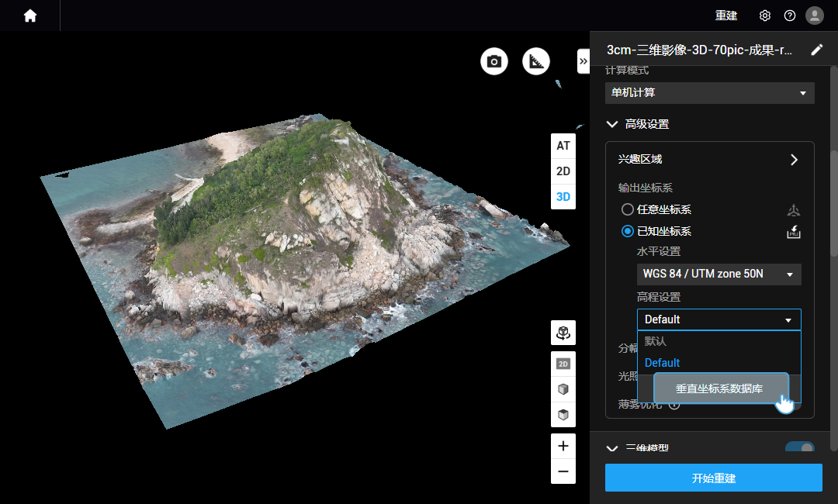Go to the home screen via house icon
838x504 pixels.
(30, 16)
